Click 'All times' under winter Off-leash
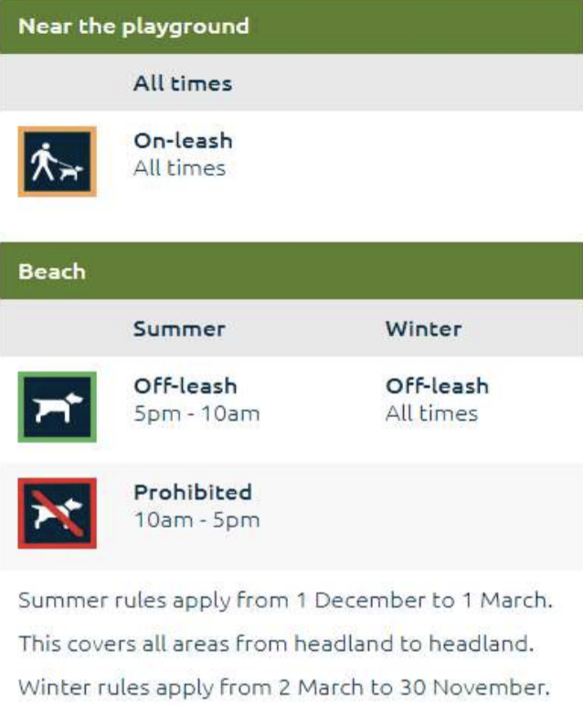The width and height of the screenshot is (583, 728). click(x=431, y=413)
